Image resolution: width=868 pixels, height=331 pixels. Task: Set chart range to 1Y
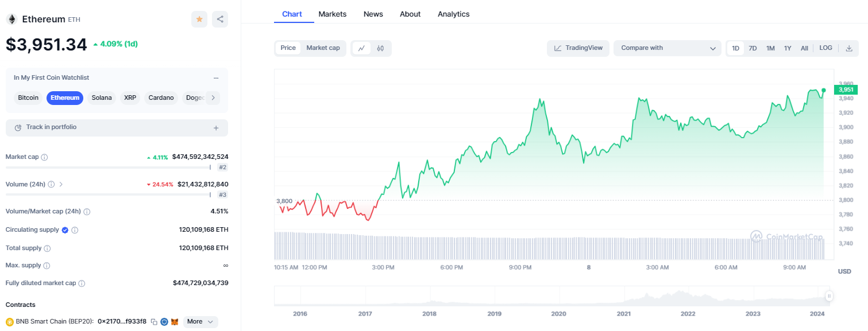click(788, 48)
